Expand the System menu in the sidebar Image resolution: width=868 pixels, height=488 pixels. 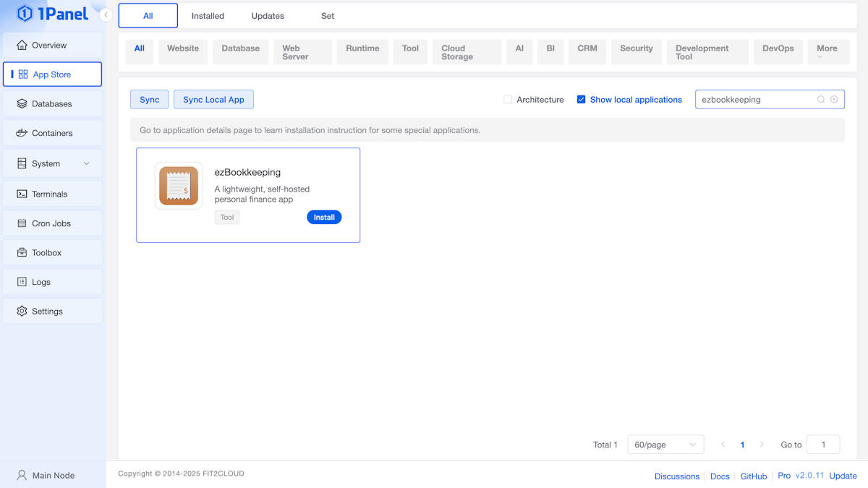pos(53,163)
